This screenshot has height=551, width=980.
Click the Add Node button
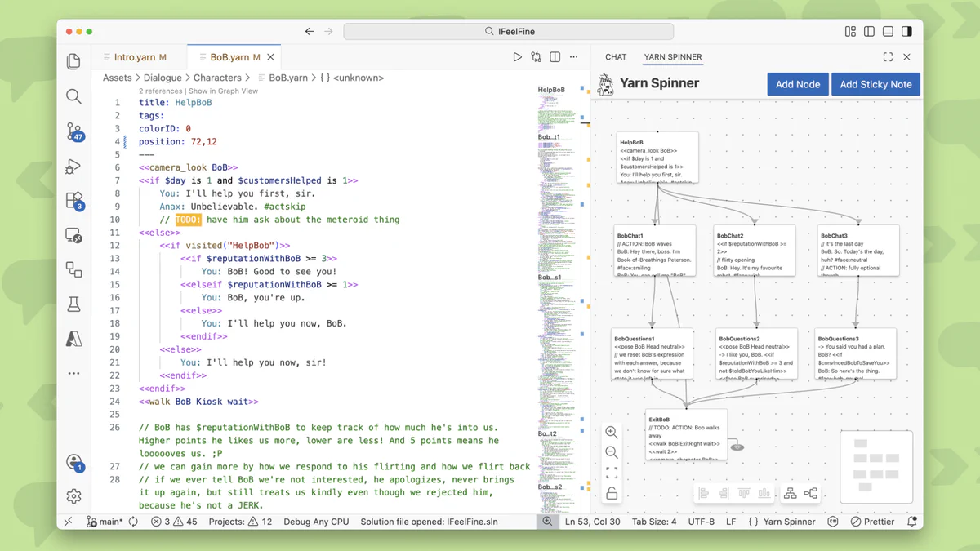tap(797, 84)
